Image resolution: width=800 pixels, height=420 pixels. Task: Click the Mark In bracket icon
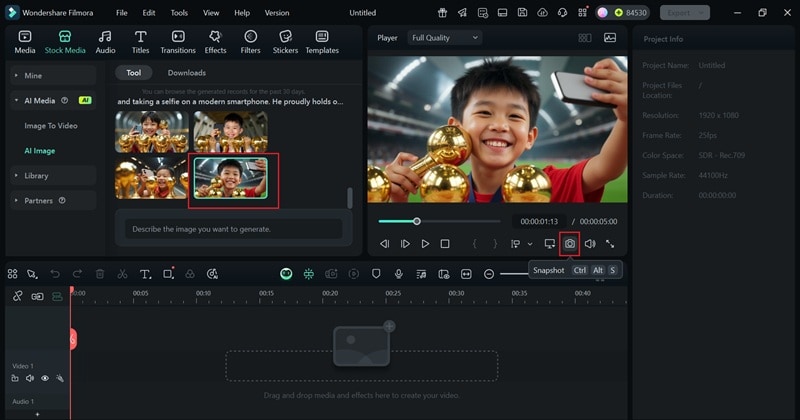[x=474, y=244]
